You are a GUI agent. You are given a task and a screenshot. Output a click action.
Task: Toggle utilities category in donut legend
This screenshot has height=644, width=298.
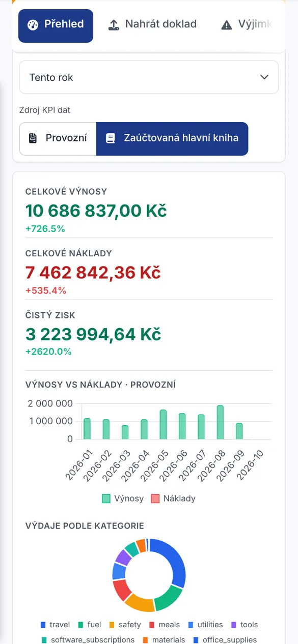click(x=205, y=625)
